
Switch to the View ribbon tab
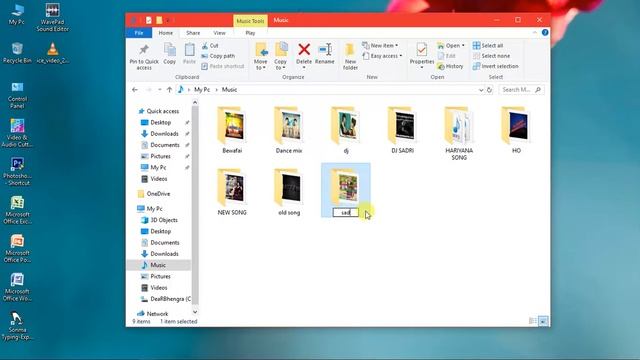(x=219, y=33)
